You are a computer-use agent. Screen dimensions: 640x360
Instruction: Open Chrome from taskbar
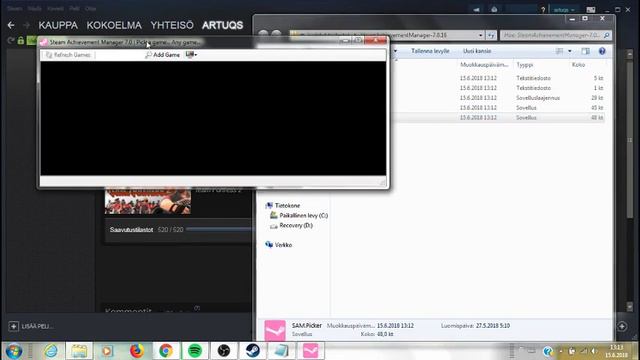166,351
